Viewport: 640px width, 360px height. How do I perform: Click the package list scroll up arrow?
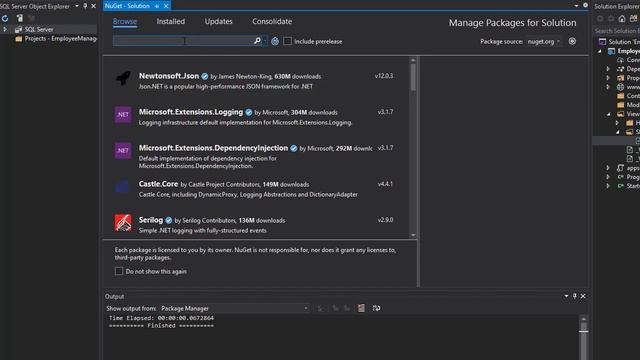(413, 60)
